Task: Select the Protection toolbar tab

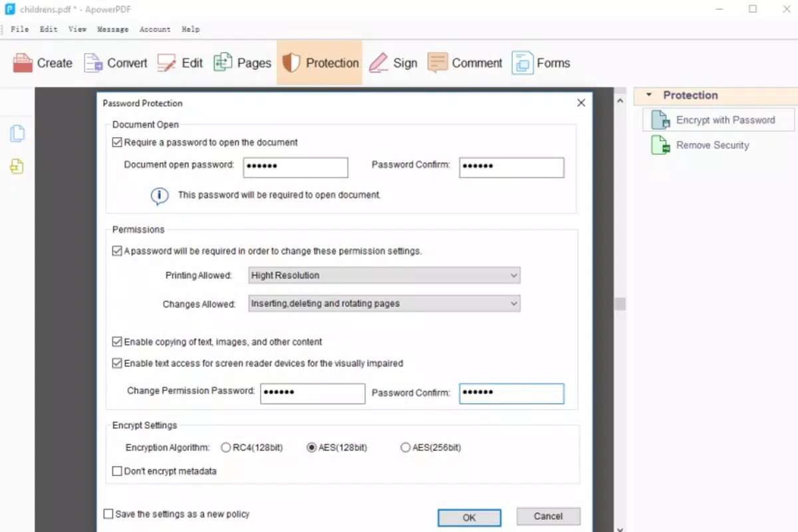Action: click(x=320, y=63)
